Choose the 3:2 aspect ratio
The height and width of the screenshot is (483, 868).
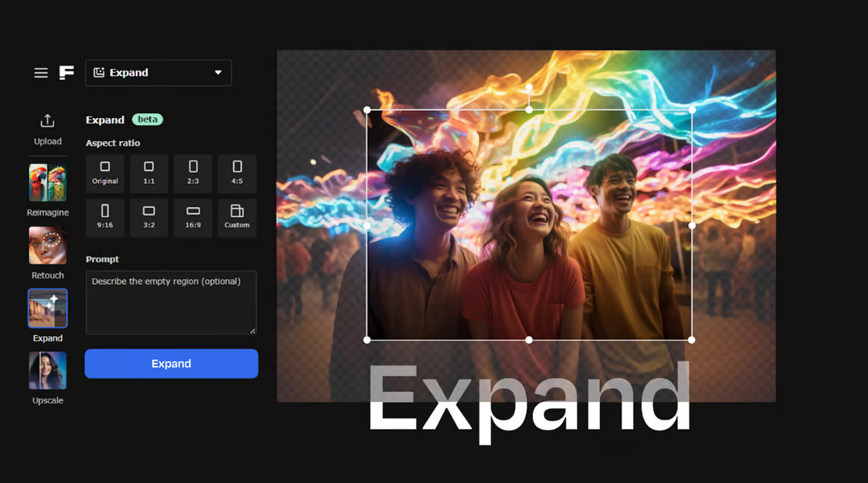tap(149, 218)
